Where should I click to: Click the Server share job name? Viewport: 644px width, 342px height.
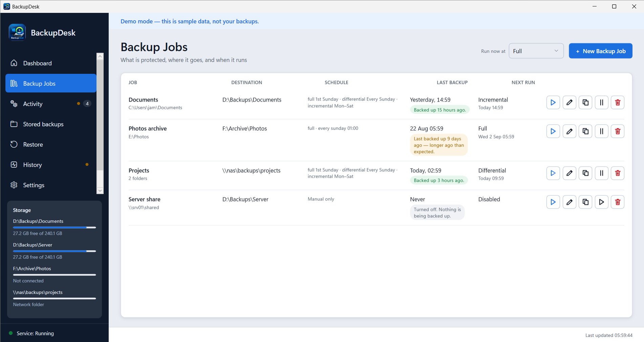pos(145,199)
